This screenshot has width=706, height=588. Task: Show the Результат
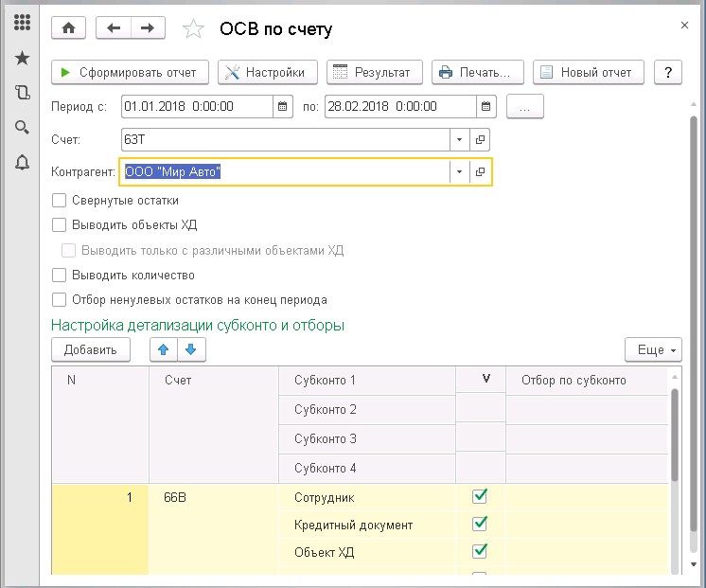[375, 72]
